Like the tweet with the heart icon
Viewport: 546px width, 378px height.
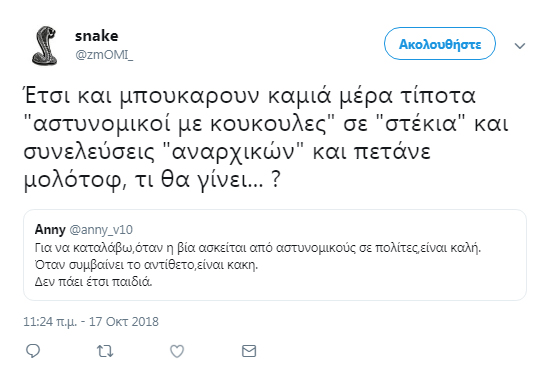tap(177, 351)
